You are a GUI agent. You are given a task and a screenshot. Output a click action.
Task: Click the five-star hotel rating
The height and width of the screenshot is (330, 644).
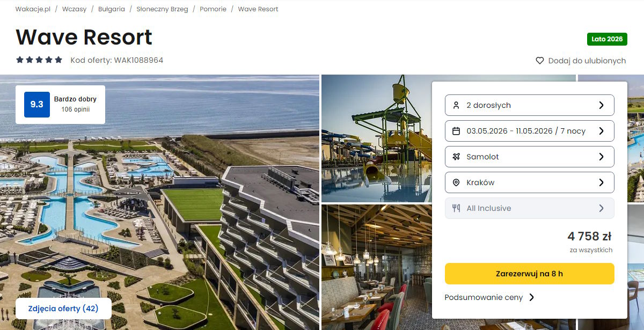pyautogui.click(x=39, y=60)
